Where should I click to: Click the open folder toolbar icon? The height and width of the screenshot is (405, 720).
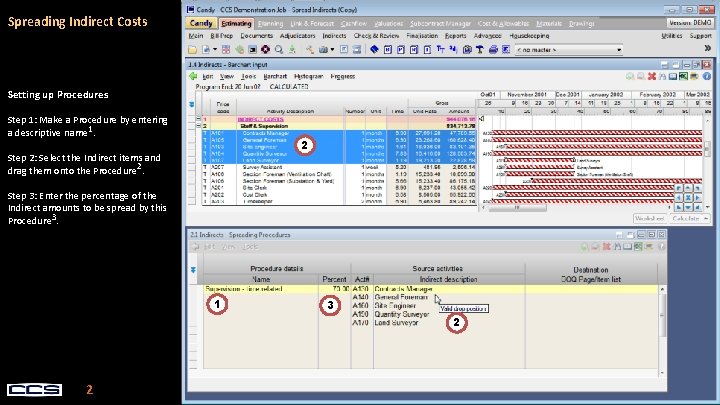pos(192,50)
